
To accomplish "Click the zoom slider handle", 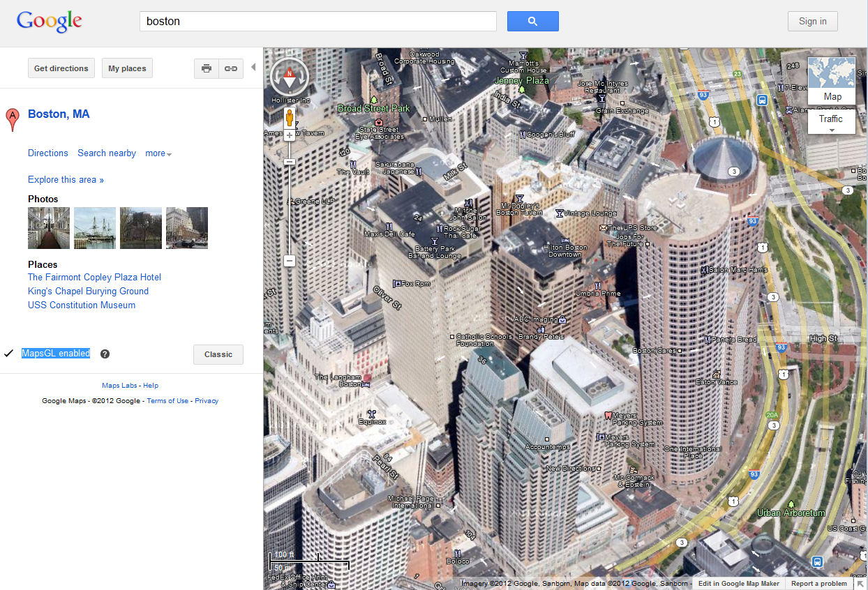I will (290, 162).
